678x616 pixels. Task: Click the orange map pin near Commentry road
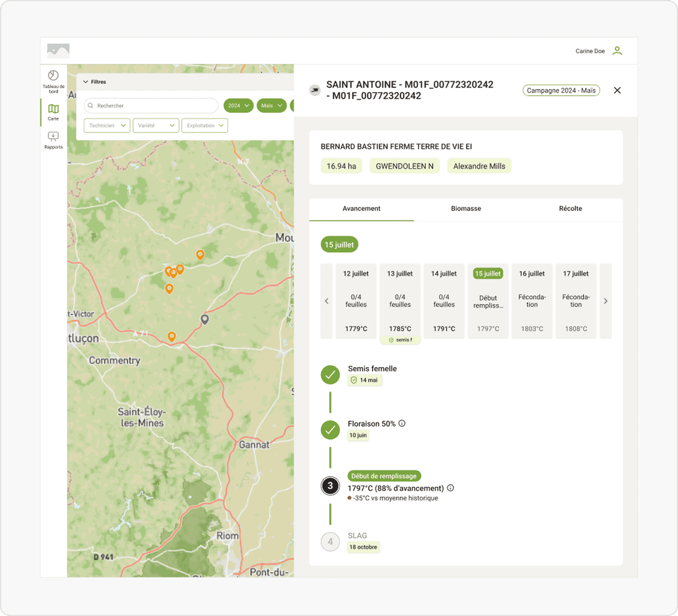click(172, 336)
